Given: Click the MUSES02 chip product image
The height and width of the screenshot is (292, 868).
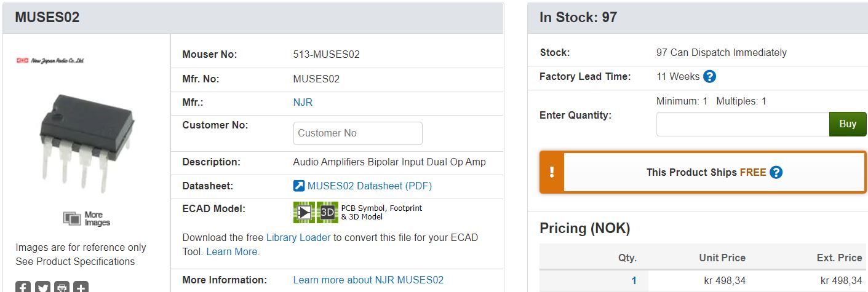Looking at the screenshot, I should click(x=86, y=141).
